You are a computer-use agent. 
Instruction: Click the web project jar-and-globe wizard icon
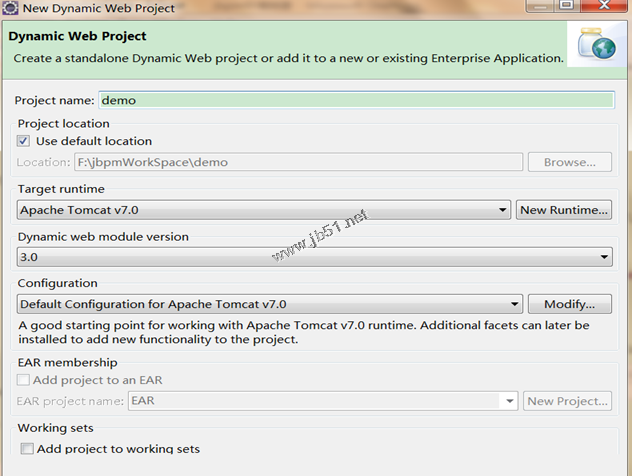click(597, 44)
